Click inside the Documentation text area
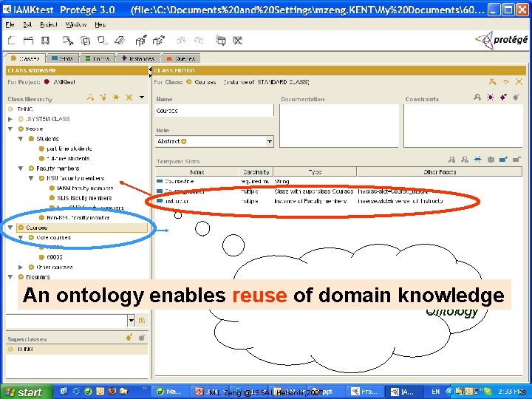Viewport: 532px width, 399px height. pyautogui.click(x=339, y=126)
